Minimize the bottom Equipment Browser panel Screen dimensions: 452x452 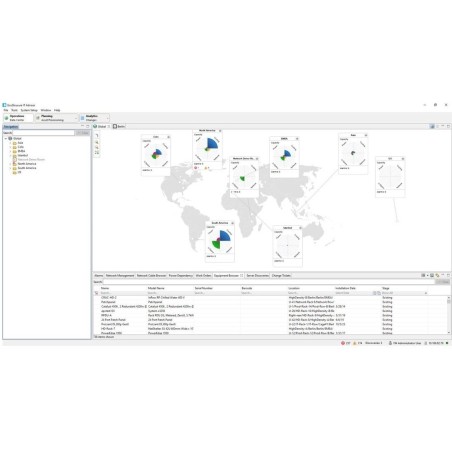[x=443, y=275]
